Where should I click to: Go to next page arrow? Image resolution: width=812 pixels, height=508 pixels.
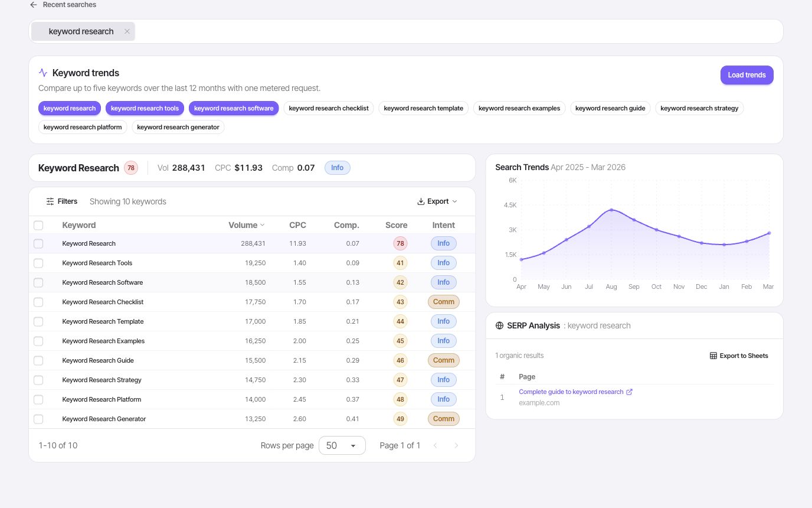(456, 445)
